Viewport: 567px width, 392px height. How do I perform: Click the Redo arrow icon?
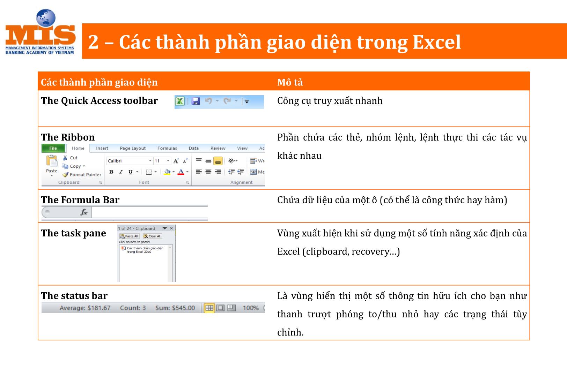pyautogui.click(x=227, y=101)
